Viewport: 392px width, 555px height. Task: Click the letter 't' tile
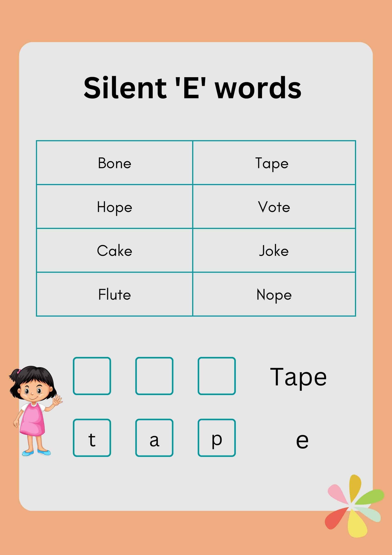tap(93, 437)
